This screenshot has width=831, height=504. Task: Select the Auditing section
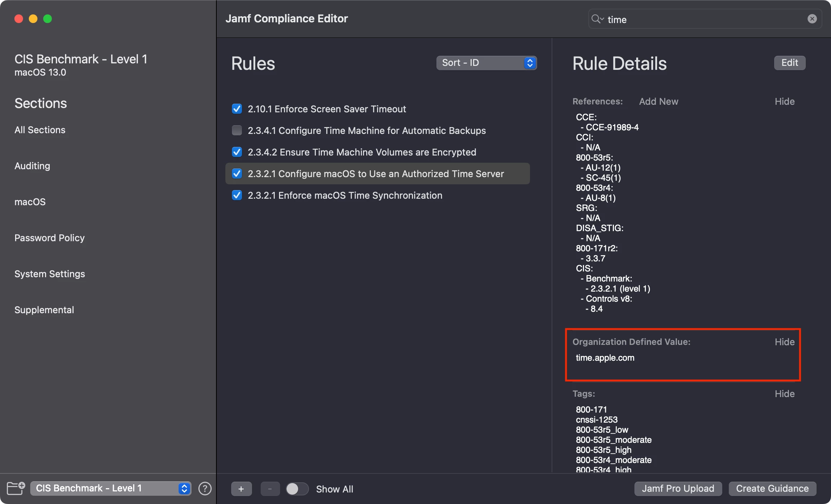[x=32, y=166]
